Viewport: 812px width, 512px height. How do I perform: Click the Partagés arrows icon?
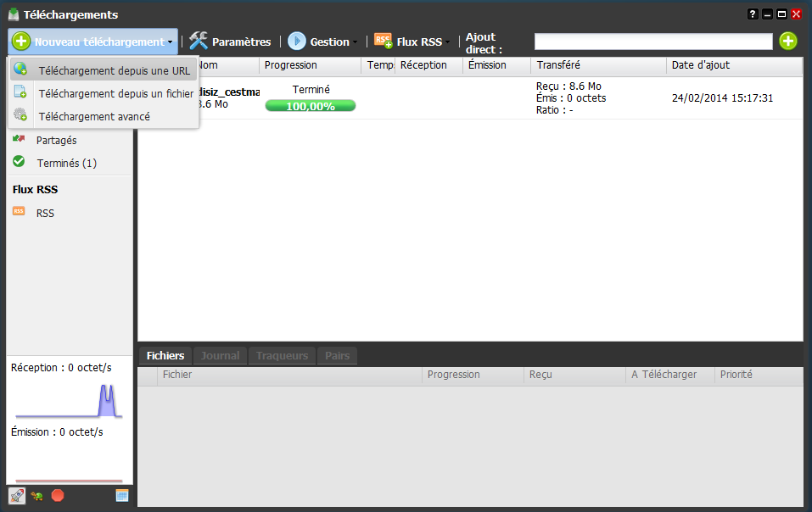pos(19,139)
